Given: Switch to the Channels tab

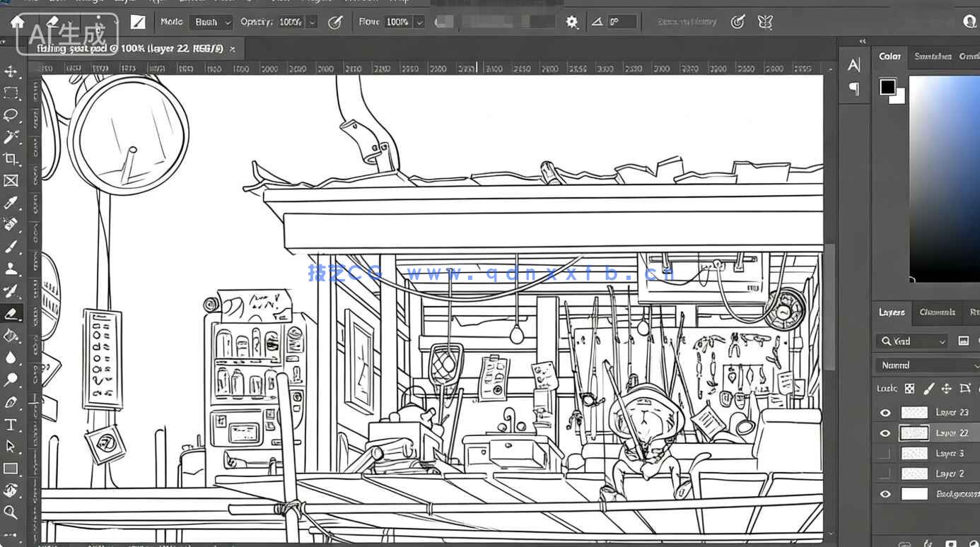Looking at the screenshot, I should (x=937, y=312).
